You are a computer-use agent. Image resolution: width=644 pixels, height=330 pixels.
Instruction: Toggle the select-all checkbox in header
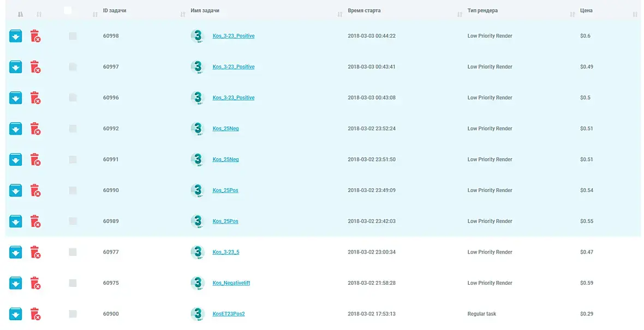(68, 10)
